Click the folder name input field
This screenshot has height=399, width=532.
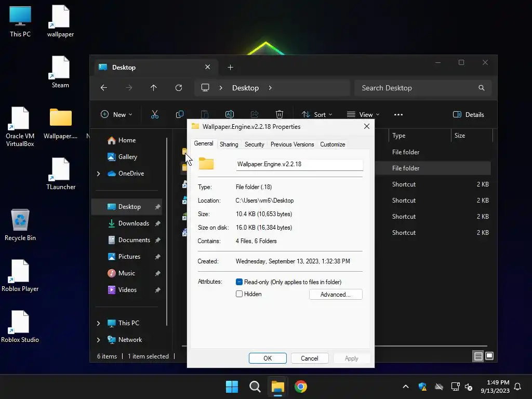click(299, 164)
